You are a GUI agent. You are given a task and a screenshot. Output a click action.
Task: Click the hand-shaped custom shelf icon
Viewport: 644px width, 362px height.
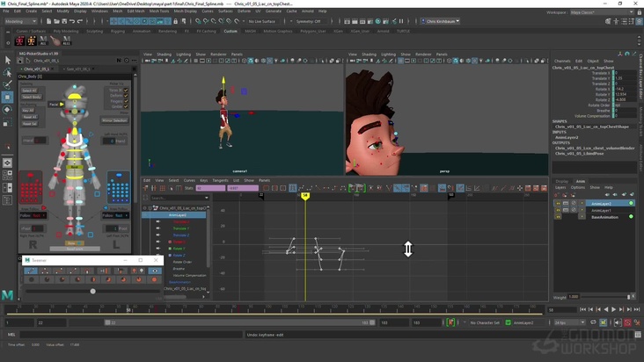click(x=55, y=40)
